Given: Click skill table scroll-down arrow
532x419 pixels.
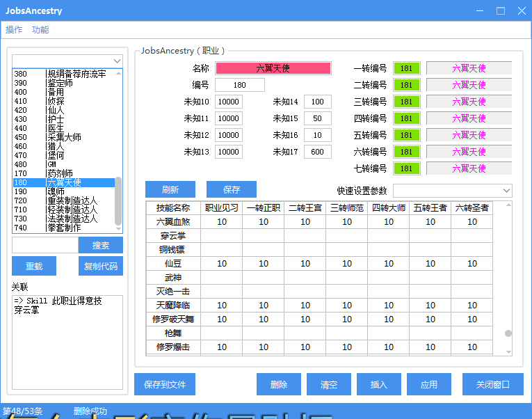Looking at the screenshot, I should 508,351.
